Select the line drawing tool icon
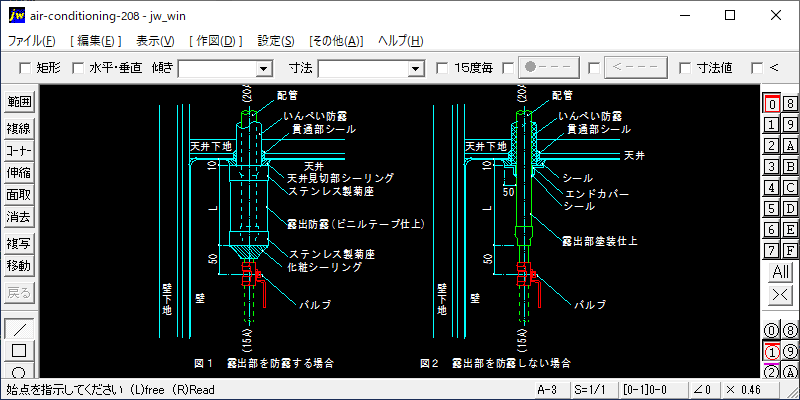 coord(19,328)
